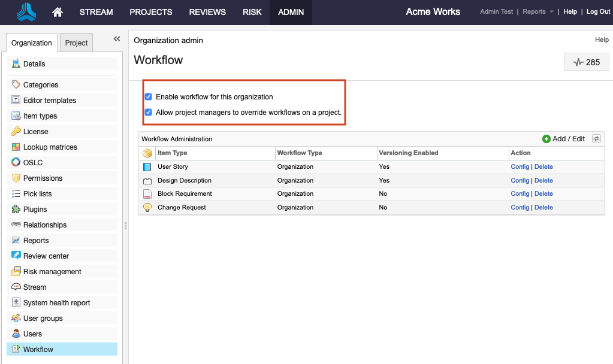Click the Log Out link

tap(598, 12)
